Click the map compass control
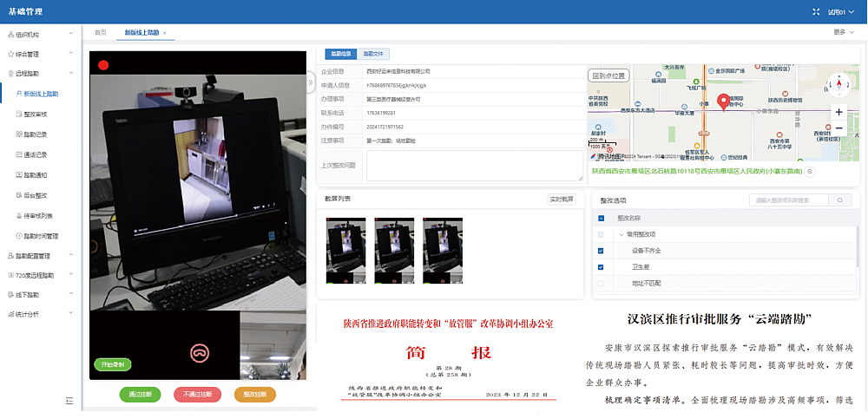Viewport: 868px width, 419px height. click(838, 84)
